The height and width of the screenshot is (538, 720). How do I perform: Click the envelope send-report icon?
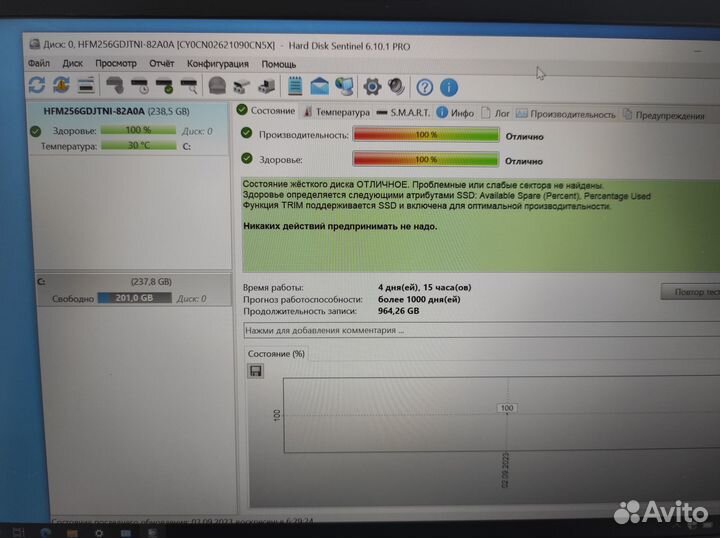point(320,86)
